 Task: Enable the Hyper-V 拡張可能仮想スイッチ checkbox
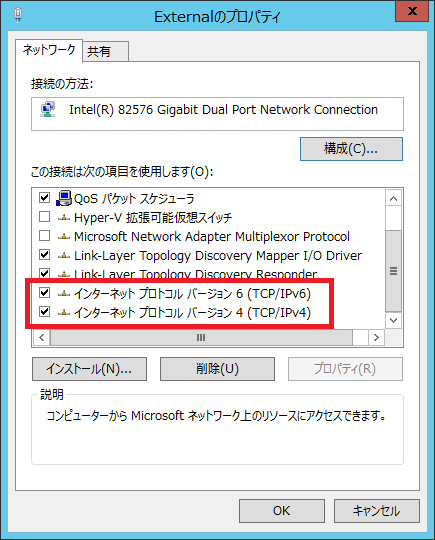44,217
